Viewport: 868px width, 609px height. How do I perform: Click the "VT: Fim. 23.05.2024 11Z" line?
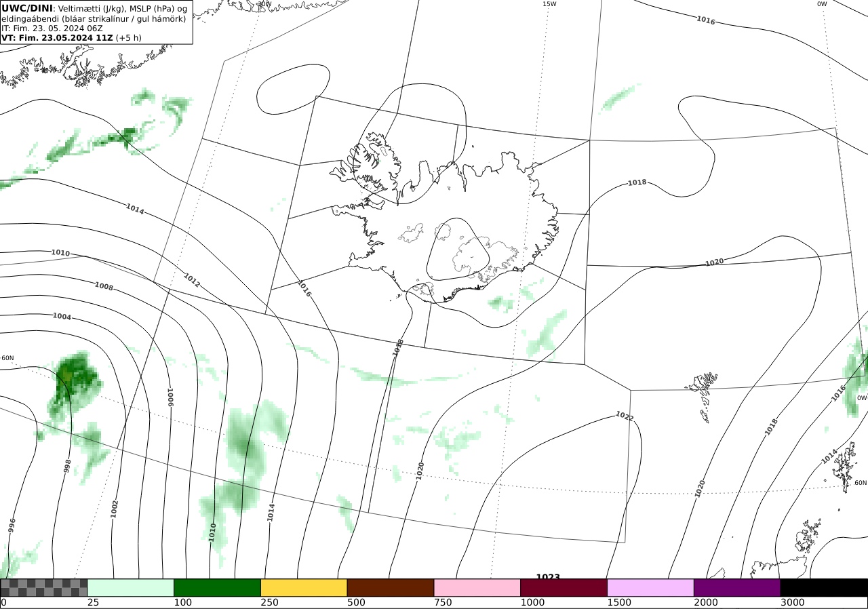pos(57,38)
